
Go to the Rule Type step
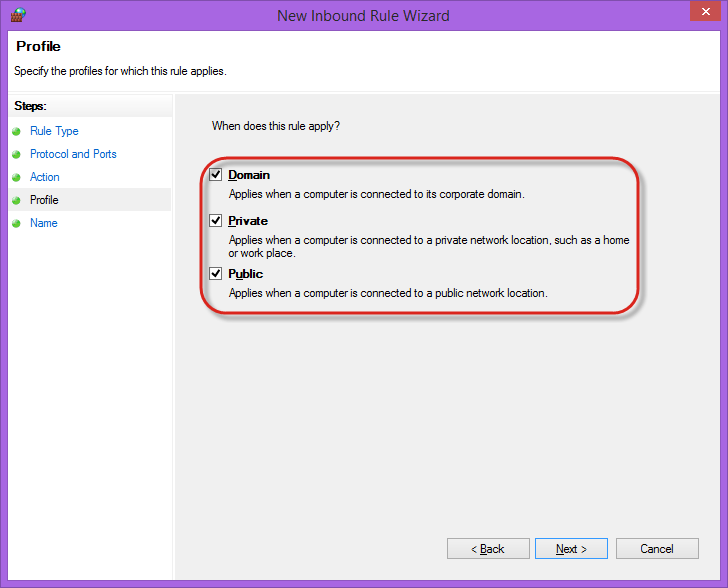point(54,131)
